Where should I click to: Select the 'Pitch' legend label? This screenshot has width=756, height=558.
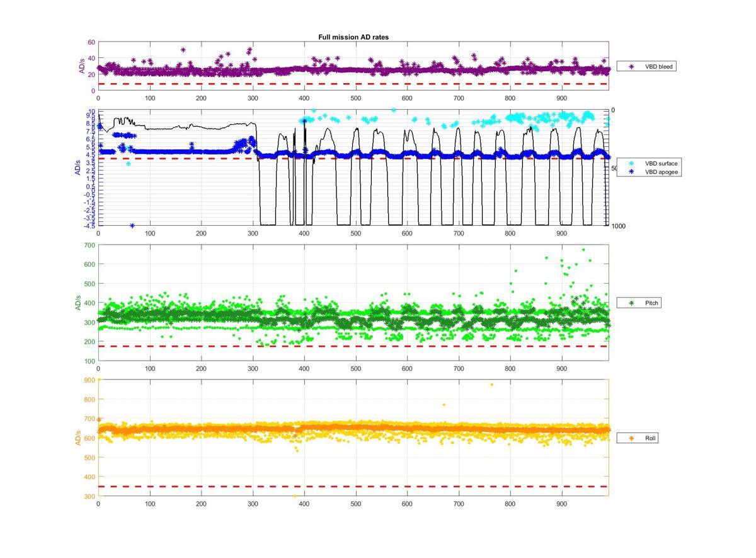(651, 303)
